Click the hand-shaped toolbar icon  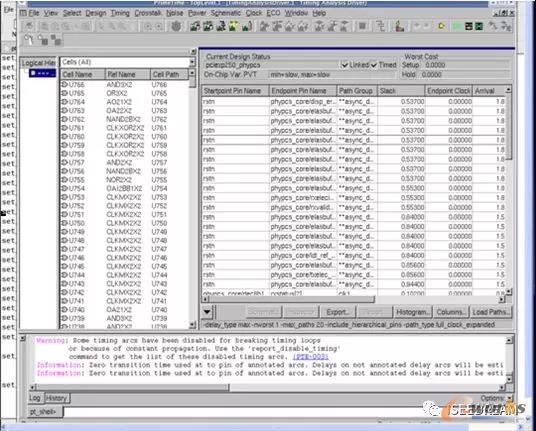(x=176, y=26)
